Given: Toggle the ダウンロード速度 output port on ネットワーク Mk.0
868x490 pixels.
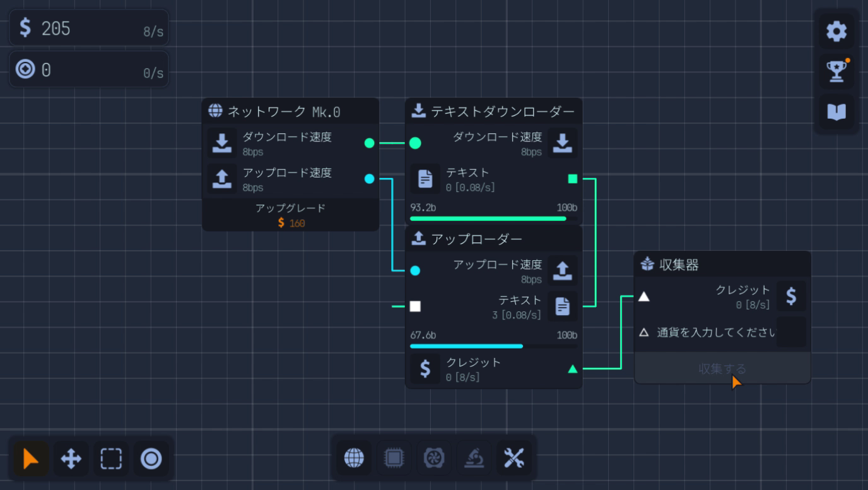Looking at the screenshot, I should click(x=369, y=143).
